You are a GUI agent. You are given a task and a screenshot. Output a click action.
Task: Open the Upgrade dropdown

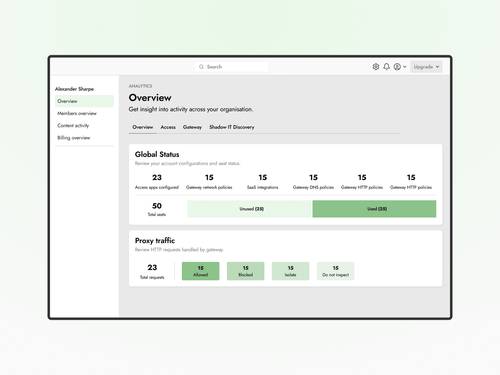(x=426, y=67)
